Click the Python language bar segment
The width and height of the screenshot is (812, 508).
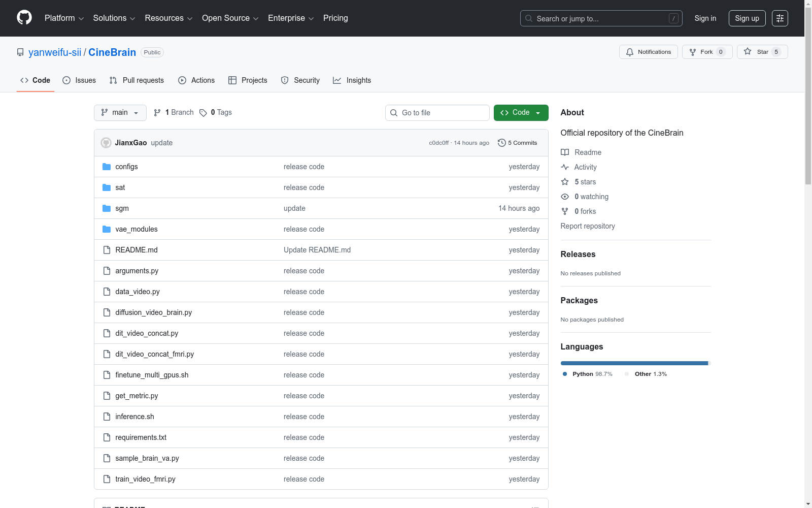[634, 363]
